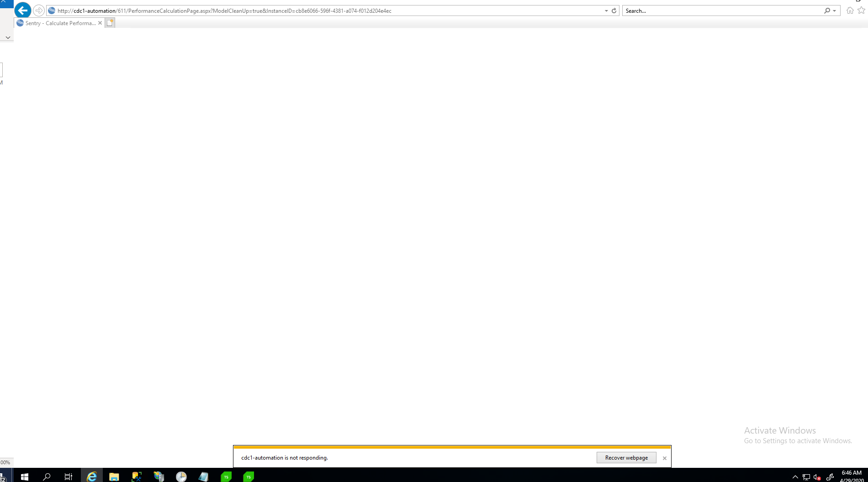Viewport: 868px width, 482px height.
Task: Click inside the Search input box
Action: coord(722,11)
